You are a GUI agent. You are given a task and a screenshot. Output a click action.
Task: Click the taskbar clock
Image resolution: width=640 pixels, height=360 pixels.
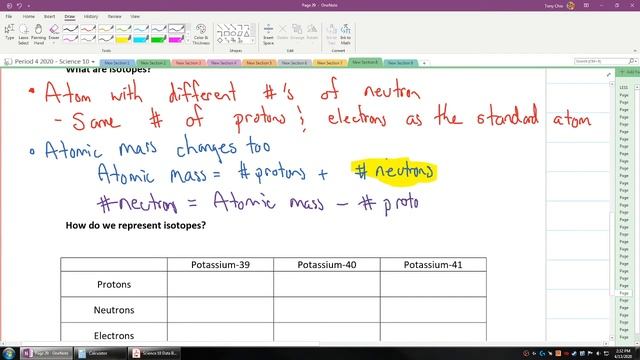click(623, 353)
